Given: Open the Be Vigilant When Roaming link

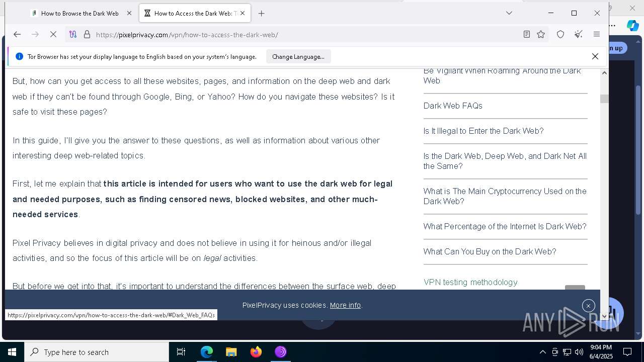Looking at the screenshot, I should [x=502, y=75].
